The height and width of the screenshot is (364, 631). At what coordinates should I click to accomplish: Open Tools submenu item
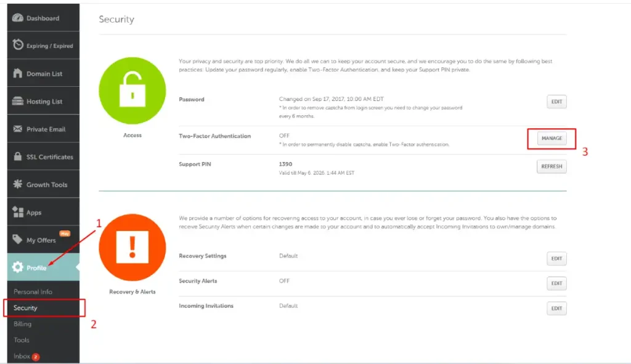[22, 340]
